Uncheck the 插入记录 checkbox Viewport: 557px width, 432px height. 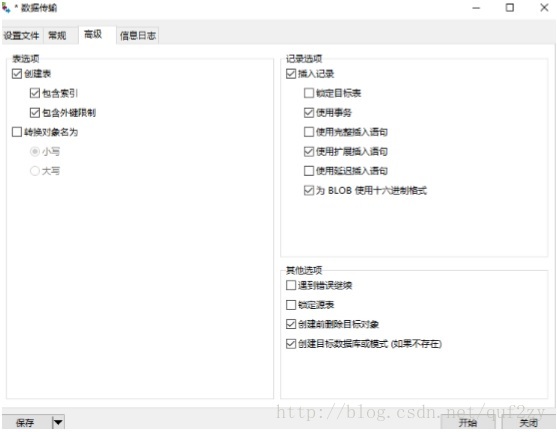pos(291,74)
